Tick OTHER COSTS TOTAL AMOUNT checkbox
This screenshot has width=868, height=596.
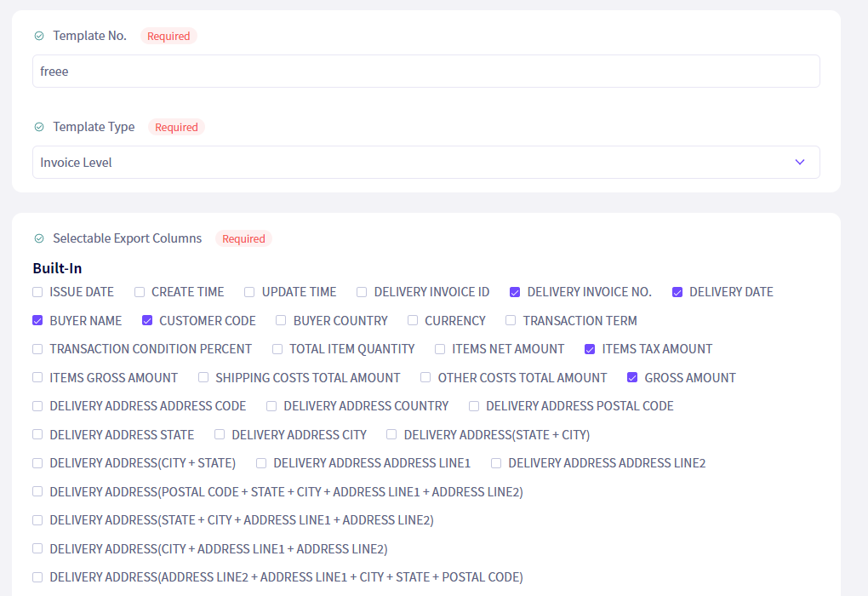coord(425,377)
